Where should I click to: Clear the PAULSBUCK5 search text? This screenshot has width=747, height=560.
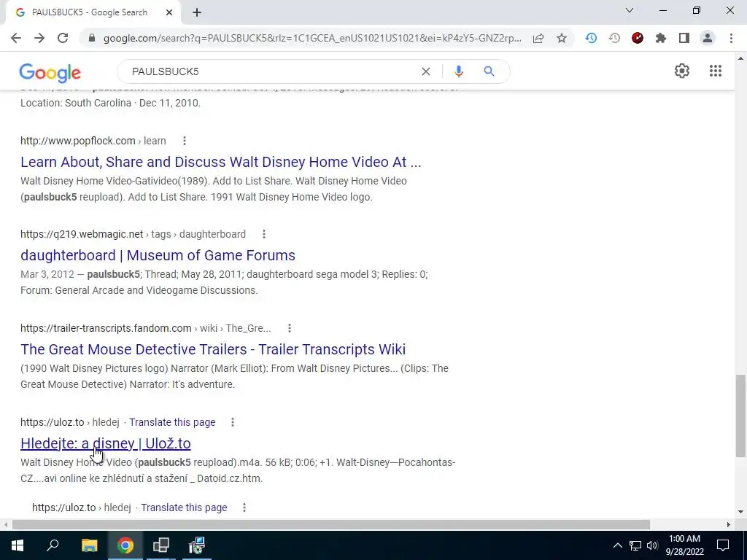pyautogui.click(x=426, y=71)
